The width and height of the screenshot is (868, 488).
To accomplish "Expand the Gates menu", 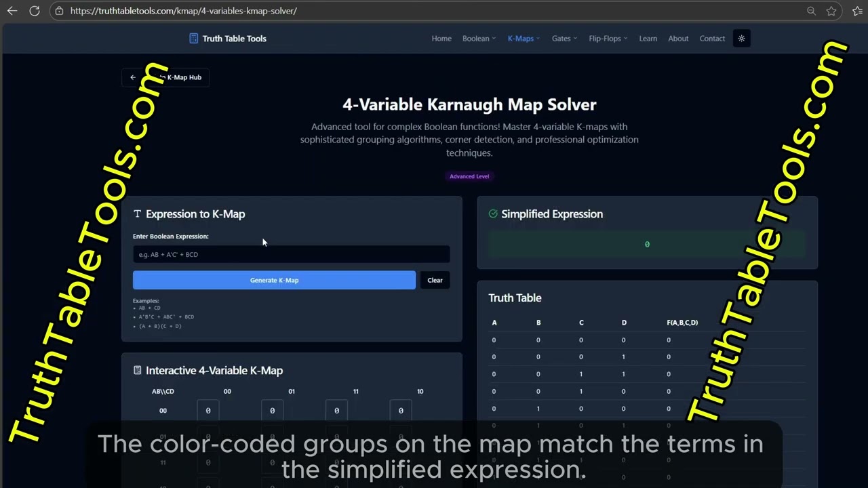I will 564,39.
